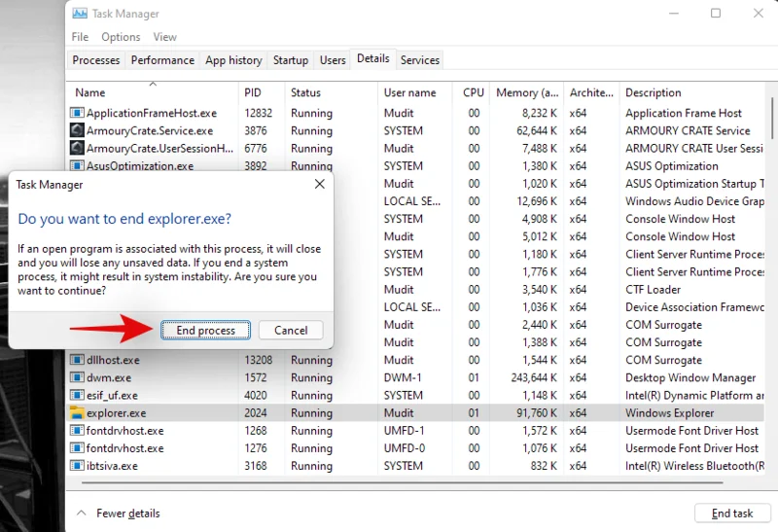Click the dllhost.exe 13208 process icon
This screenshot has width=778, height=532.
click(x=77, y=360)
